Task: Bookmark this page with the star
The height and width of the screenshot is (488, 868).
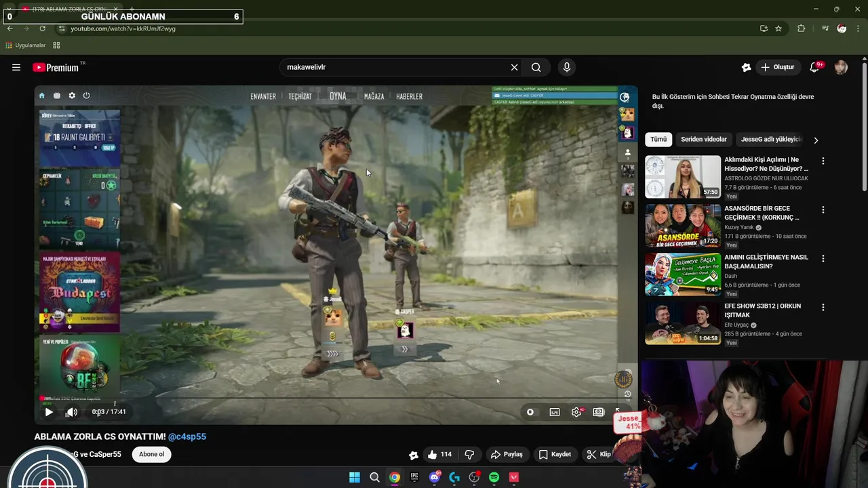Action: click(x=778, y=28)
